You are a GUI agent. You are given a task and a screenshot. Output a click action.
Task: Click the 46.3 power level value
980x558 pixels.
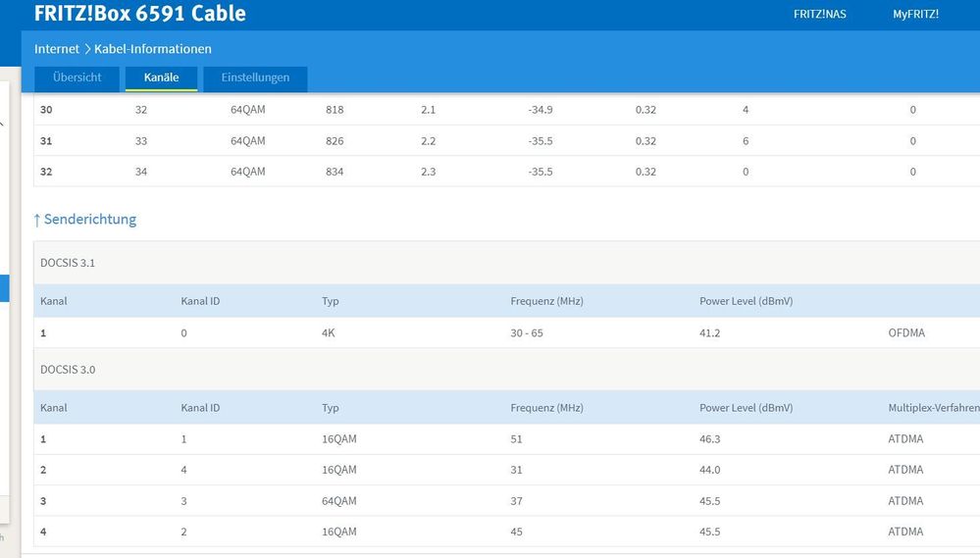(710, 439)
